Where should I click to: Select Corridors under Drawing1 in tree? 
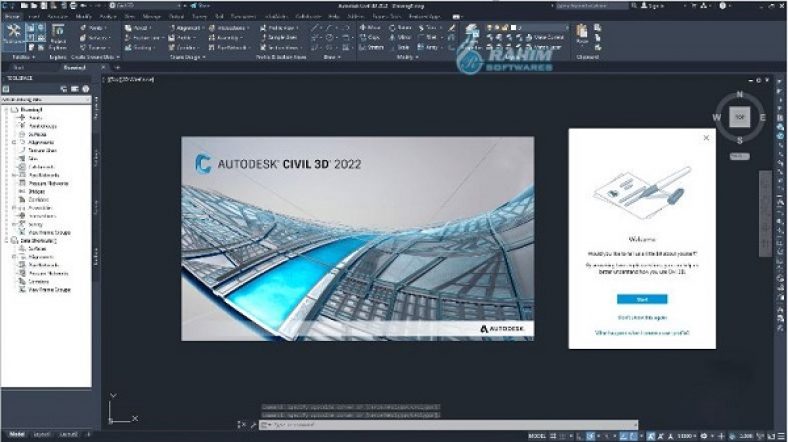coord(38,199)
